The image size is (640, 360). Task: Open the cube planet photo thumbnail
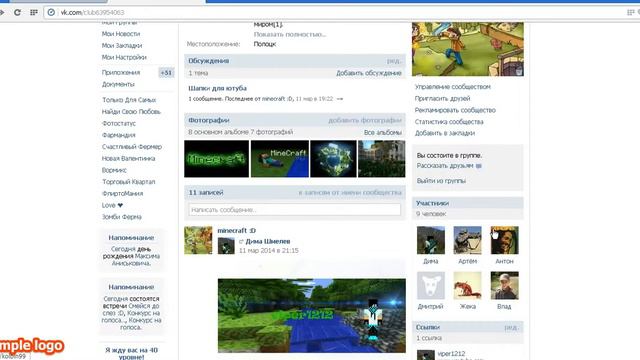point(333,159)
